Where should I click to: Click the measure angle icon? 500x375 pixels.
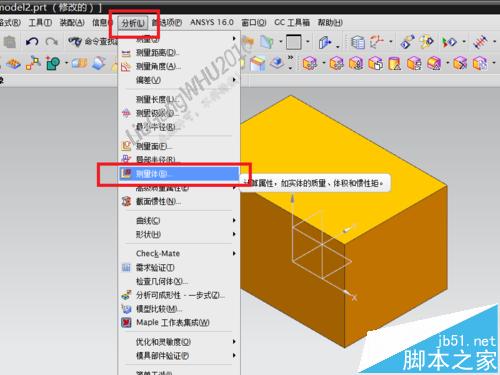(x=126, y=67)
